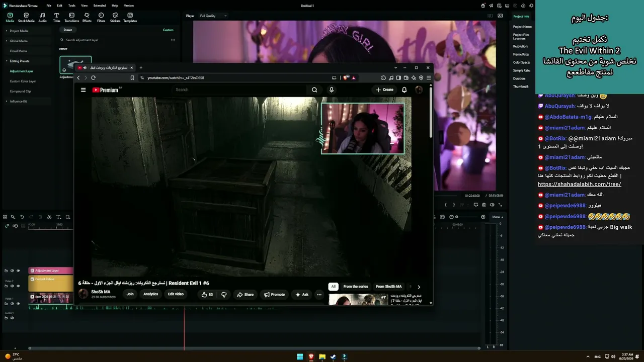Show next category chips on YouTube
Image resolution: width=644 pixels, height=362 pixels.
pos(419,287)
